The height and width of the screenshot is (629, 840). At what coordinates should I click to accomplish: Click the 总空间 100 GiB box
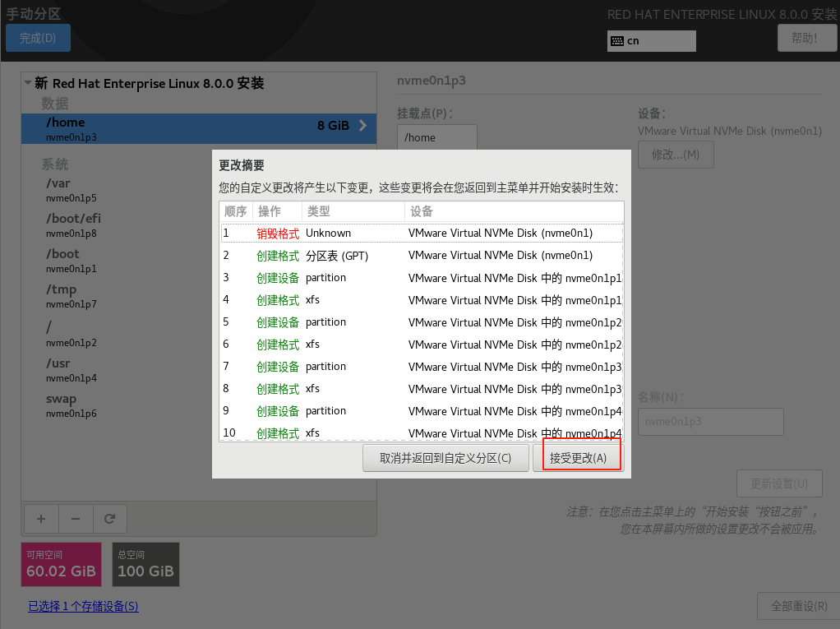tap(145, 564)
